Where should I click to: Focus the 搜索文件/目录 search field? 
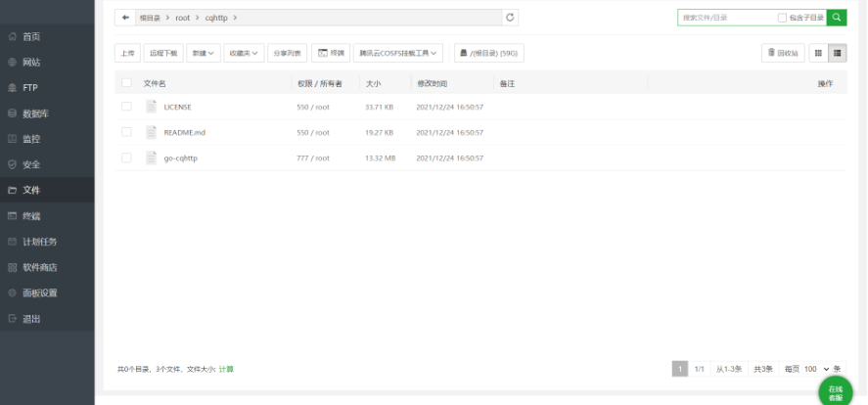727,18
